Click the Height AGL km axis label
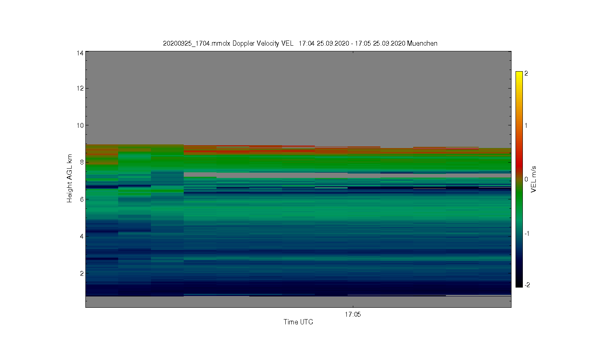This screenshot has width=607, height=364. [x=70, y=178]
